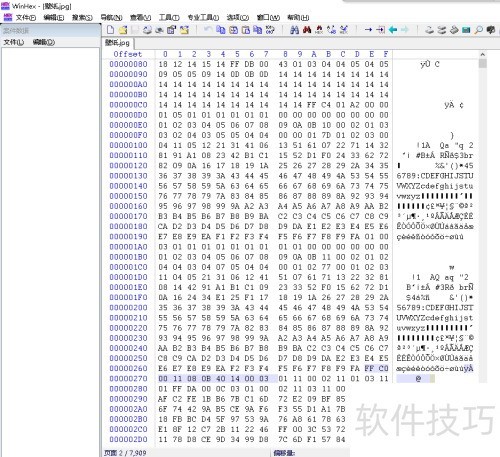Screen dimensions: 500x457
Task: Open the 文件(F) menu
Action: tap(26, 18)
